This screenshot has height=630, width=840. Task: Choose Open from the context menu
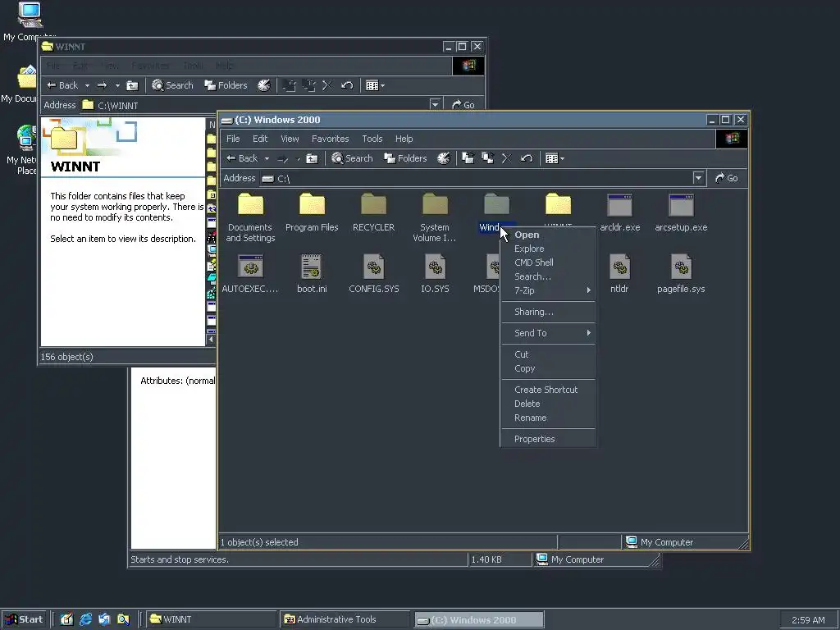coord(548,235)
